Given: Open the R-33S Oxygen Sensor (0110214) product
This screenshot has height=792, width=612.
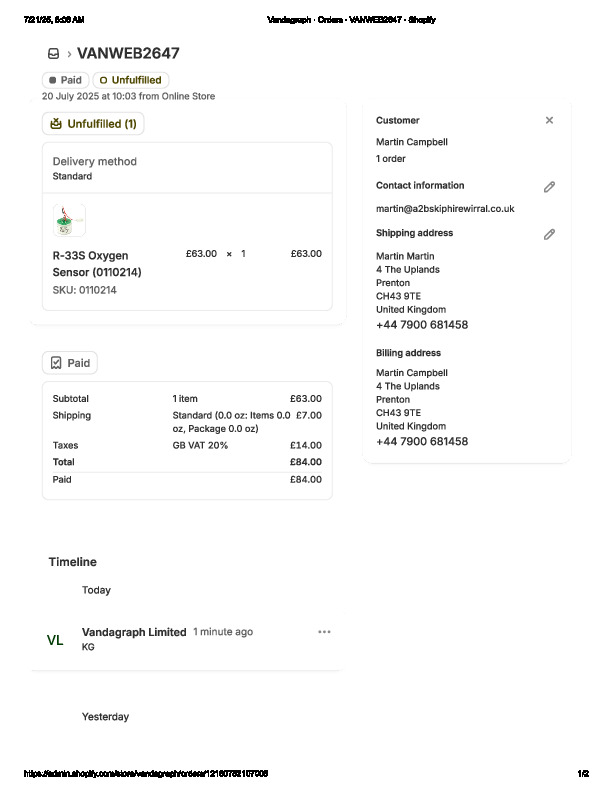Looking at the screenshot, I should (96, 263).
